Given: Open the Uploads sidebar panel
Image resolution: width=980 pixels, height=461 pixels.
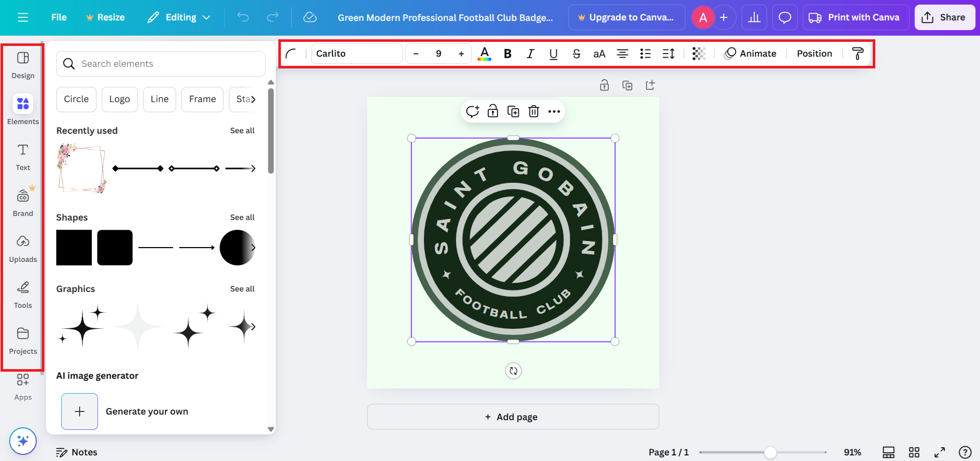Looking at the screenshot, I should (23, 249).
